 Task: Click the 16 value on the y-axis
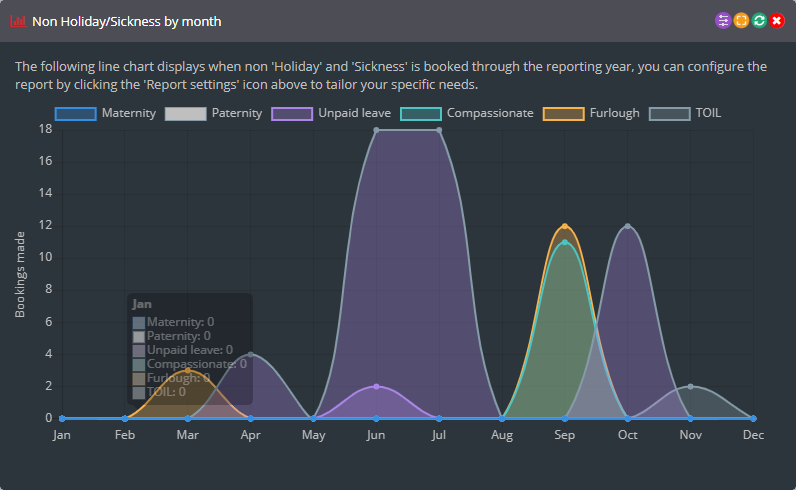click(x=46, y=161)
